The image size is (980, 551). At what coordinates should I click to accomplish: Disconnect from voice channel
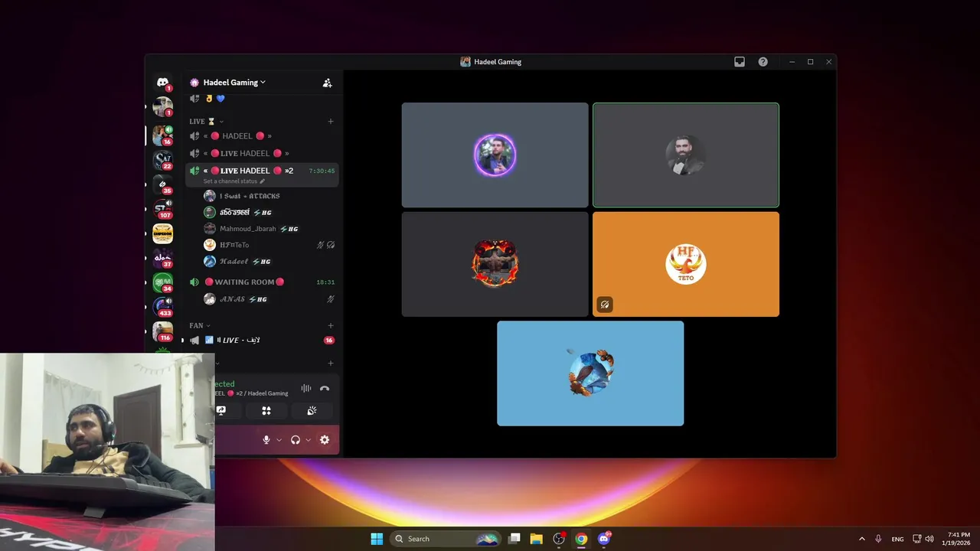pos(325,389)
